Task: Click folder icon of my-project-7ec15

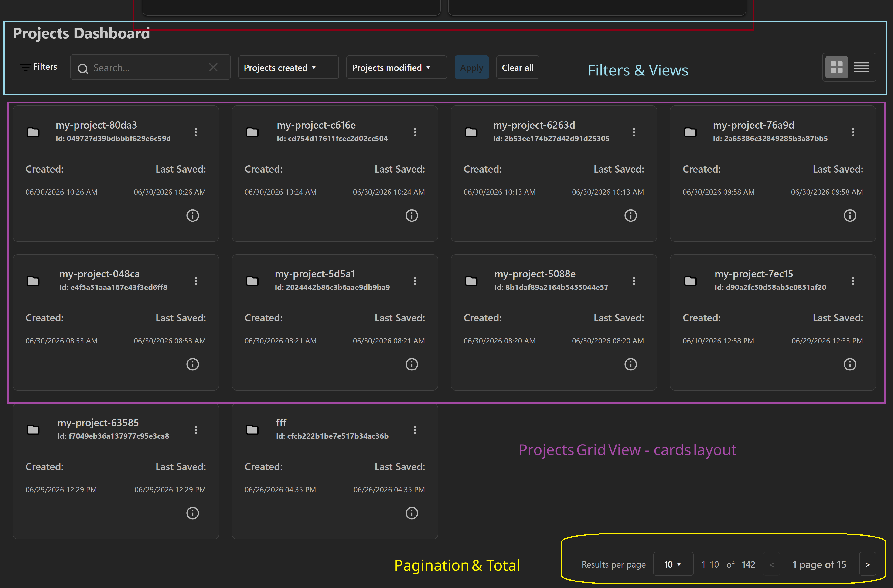Action: tap(690, 281)
